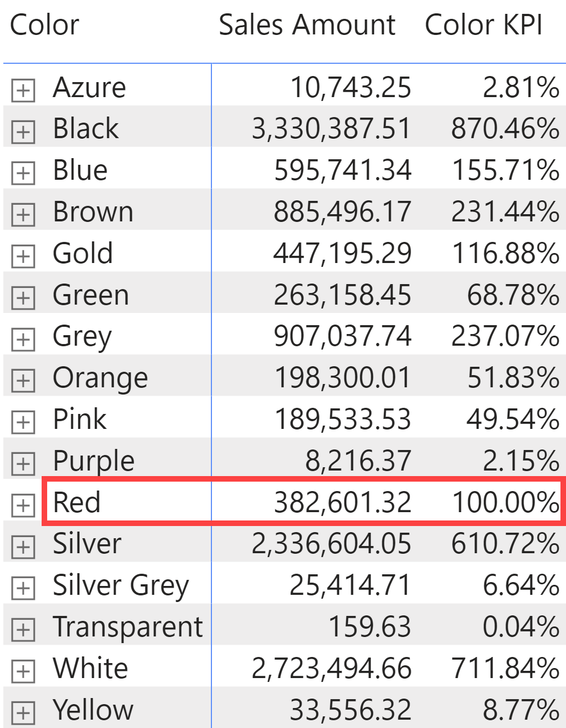
Task: Expand the Purple row
Action: click(x=23, y=463)
